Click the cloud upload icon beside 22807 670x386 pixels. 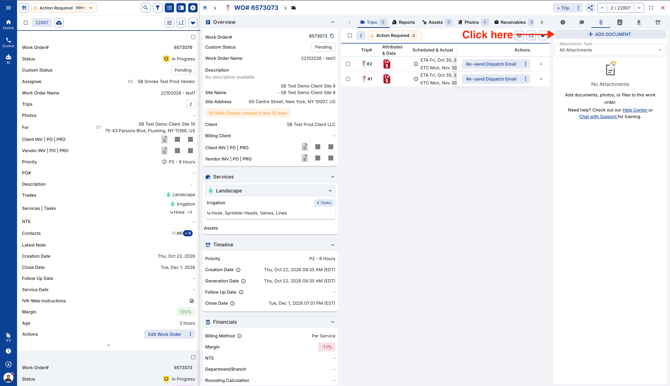pyautogui.click(x=59, y=23)
